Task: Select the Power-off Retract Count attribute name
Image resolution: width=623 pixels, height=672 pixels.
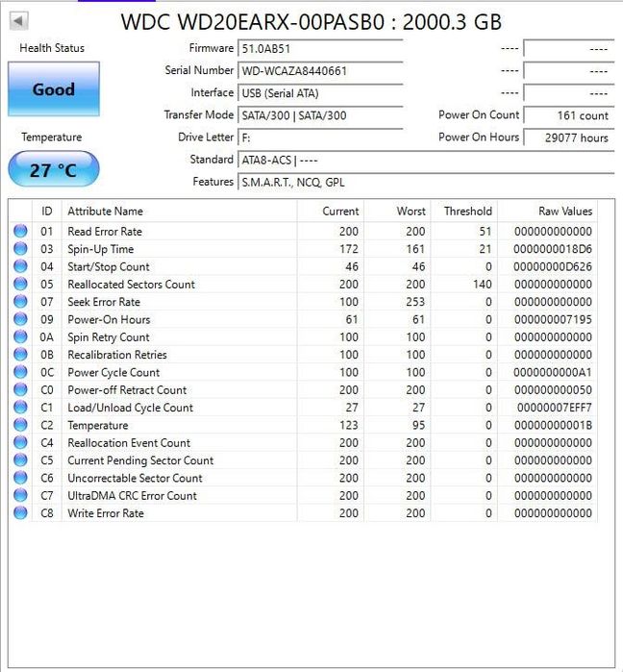Action: [127, 389]
